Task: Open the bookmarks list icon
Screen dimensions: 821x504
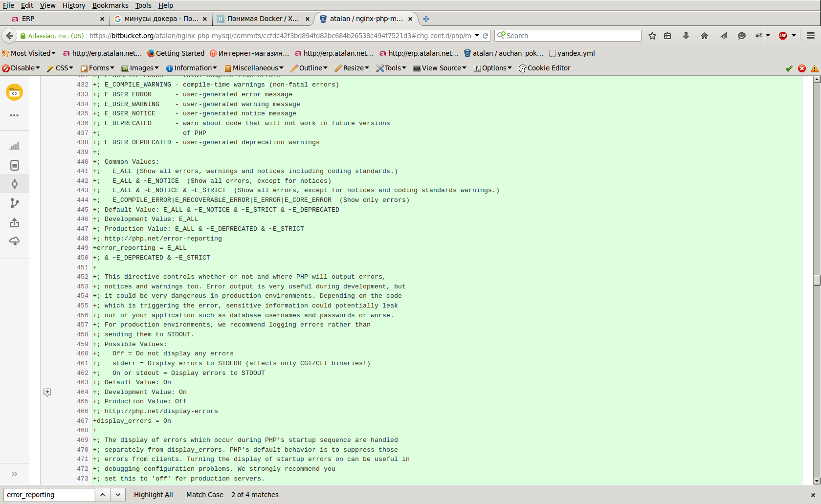Action: [x=667, y=36]
